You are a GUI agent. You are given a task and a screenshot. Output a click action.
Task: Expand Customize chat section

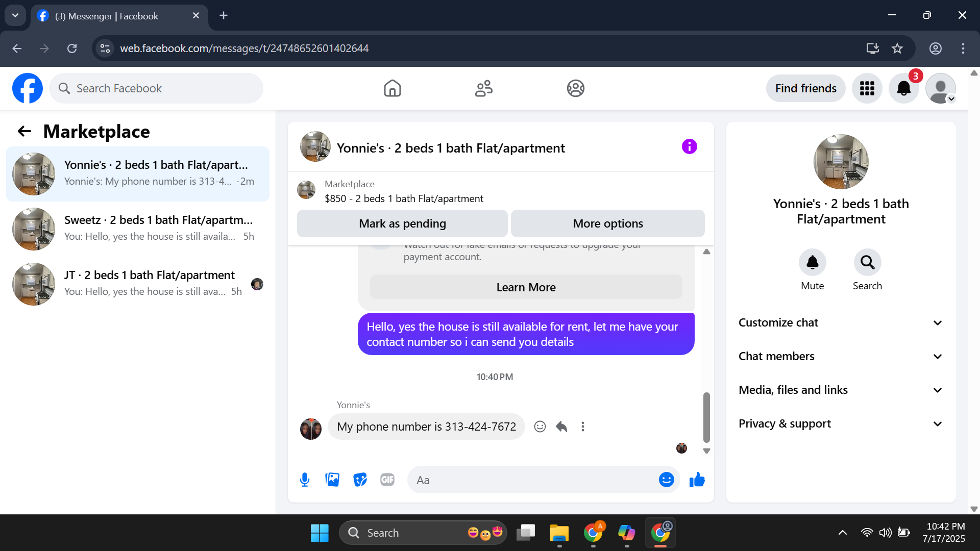click(x=841, y=323)
